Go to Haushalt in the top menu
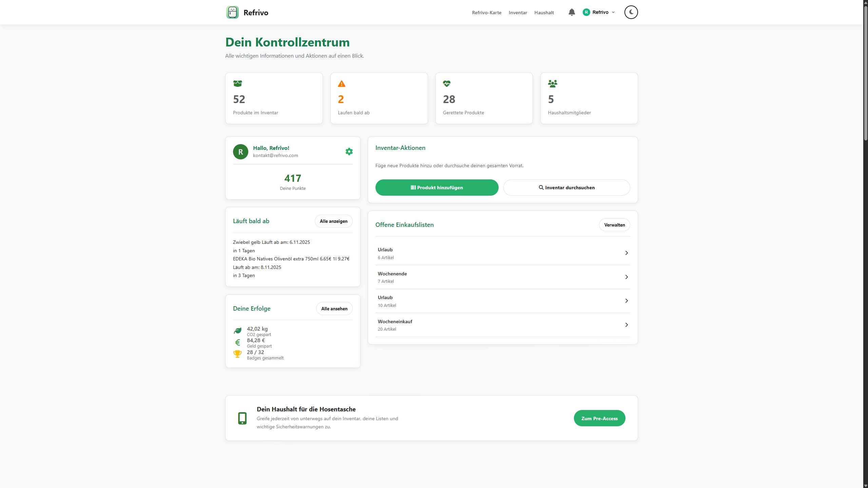The height and width of the screenshot is (488, 868). [544, 13]
